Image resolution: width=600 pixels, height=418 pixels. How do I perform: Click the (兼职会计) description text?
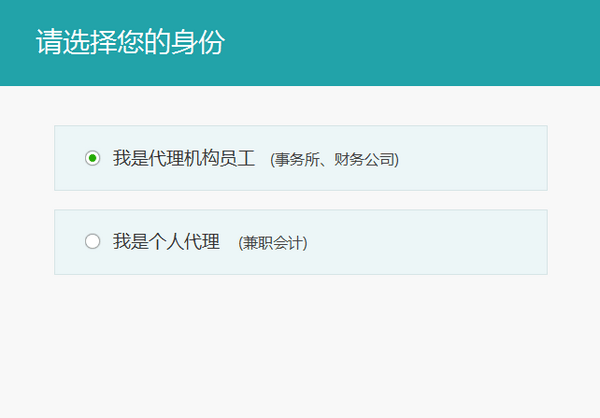tap(273, 242)
